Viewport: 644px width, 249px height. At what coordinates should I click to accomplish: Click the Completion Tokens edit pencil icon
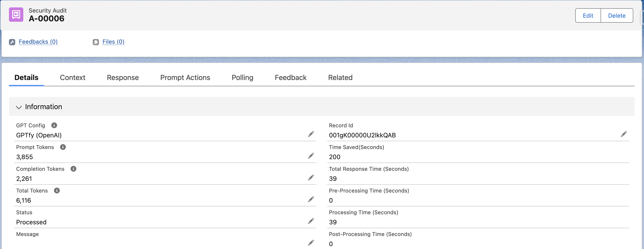[x=311, y=178]
